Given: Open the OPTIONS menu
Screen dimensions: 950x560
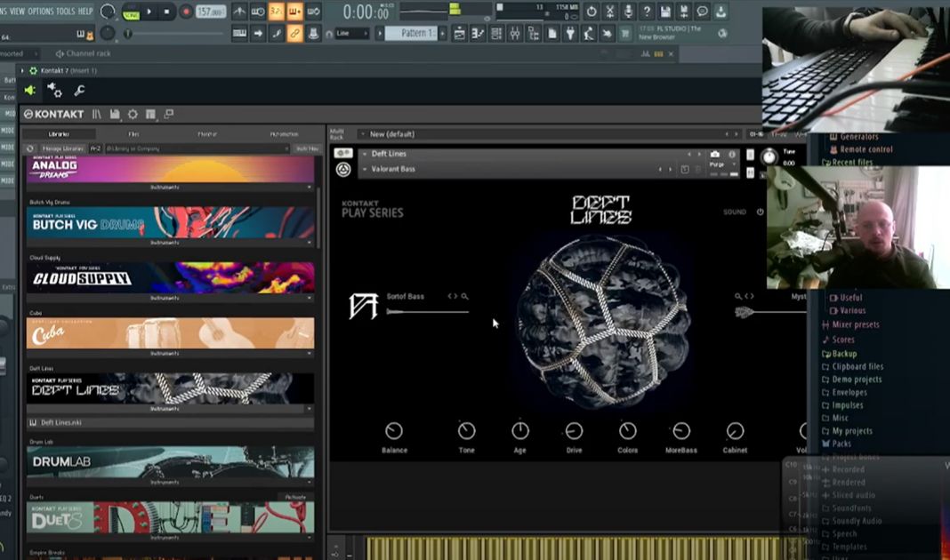Looking at the screenshot, I should [41, 12].
